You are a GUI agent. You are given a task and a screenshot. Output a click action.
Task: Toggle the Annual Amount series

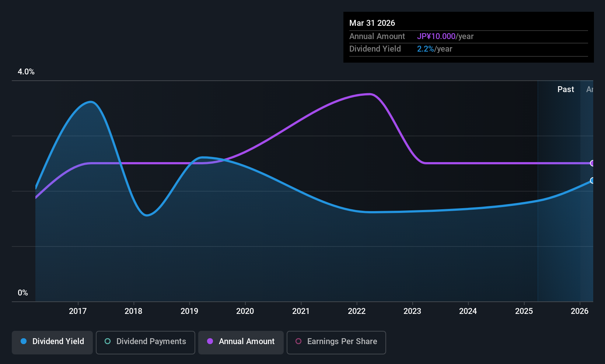[x=241, y=343]
